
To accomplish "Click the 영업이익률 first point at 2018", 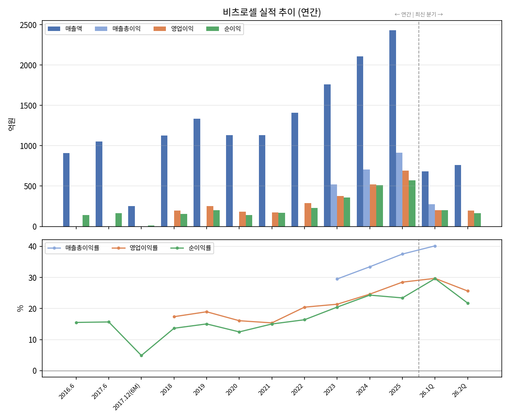I will click(x=174, y=317).
